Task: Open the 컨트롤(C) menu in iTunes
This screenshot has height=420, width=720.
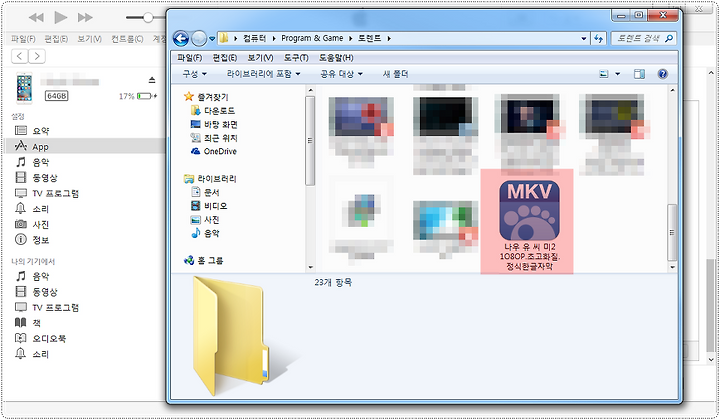Action: (x=127, y=39)
